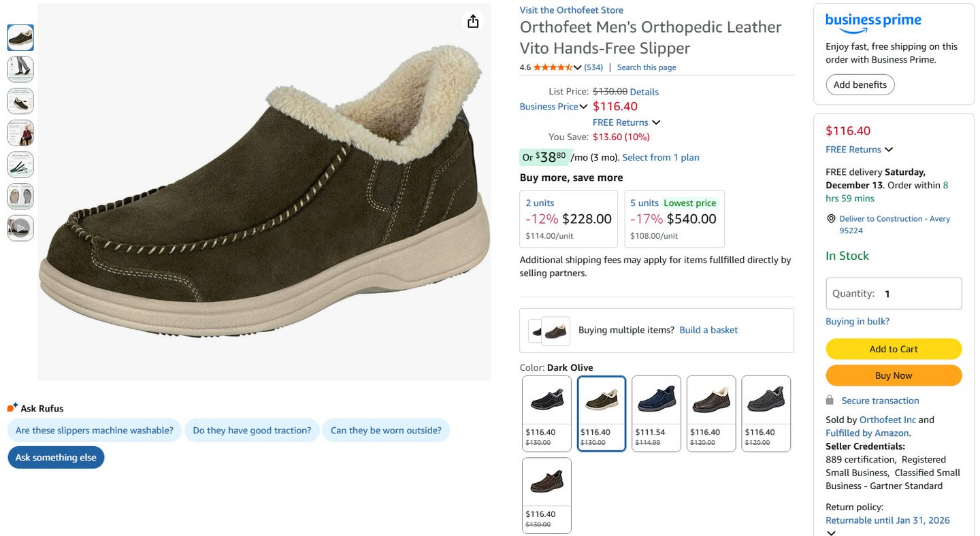Click the business prime logo
The height and width of the screenshot is (536, 980).
point(873,22)
